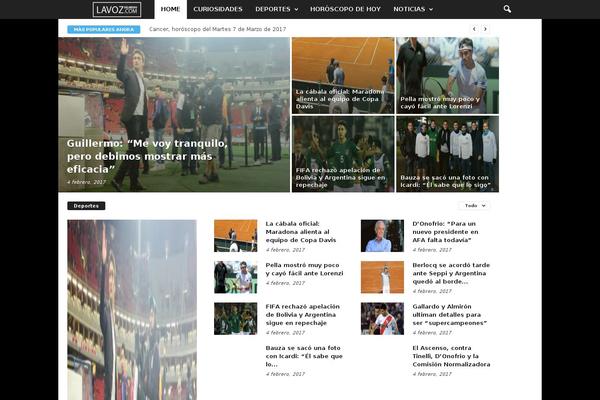Open list headline Pella mostró muy poco
Screen dimensions: 600x400
pyautogui.click(x=304, y=269)
